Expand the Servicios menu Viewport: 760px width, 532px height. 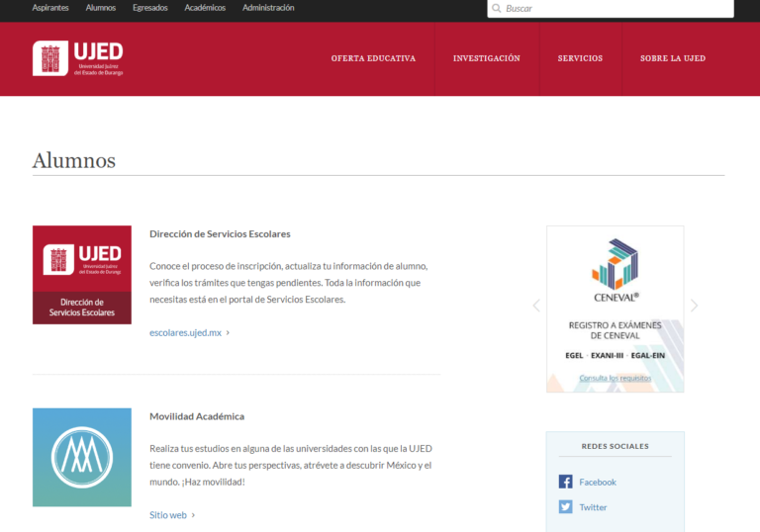coord(580,58)
